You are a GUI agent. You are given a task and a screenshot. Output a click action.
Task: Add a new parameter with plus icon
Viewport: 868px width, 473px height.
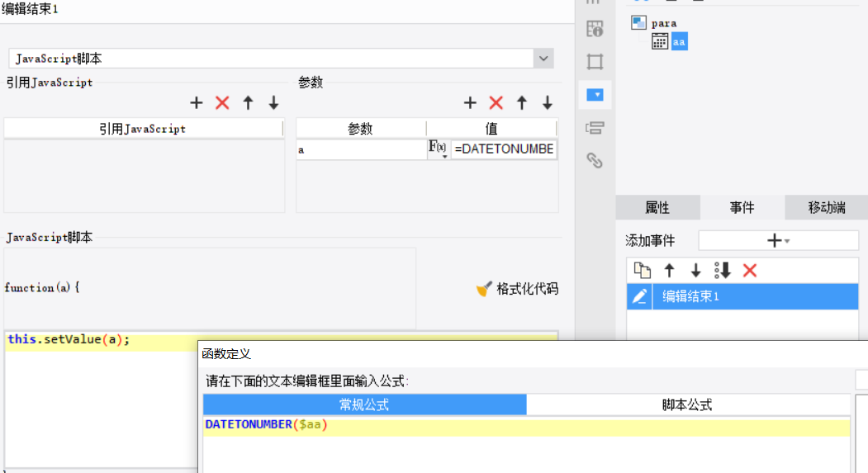pos(470,103)
